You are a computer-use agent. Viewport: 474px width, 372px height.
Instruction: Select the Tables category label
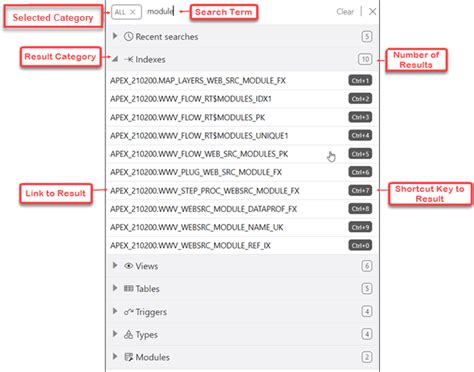coord(148,289)
